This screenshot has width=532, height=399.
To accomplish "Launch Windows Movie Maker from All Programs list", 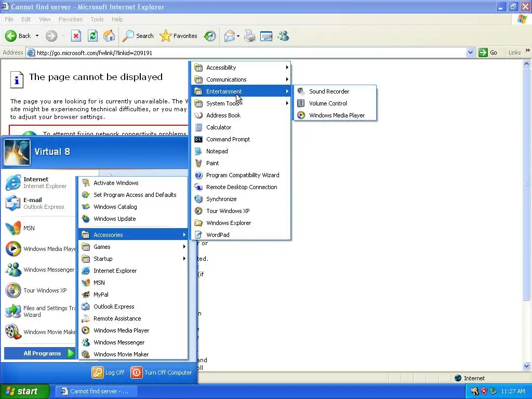I will point(133,354).
